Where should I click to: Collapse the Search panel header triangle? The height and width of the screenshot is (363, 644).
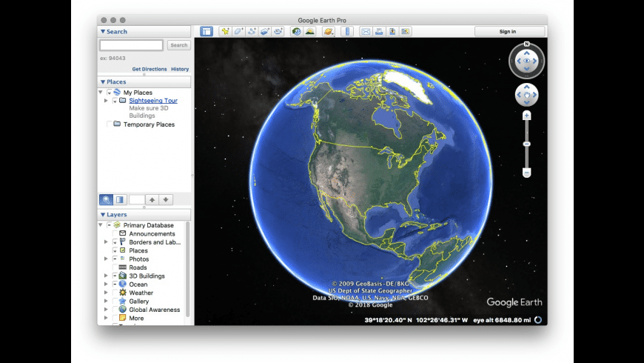click(103, 31)
